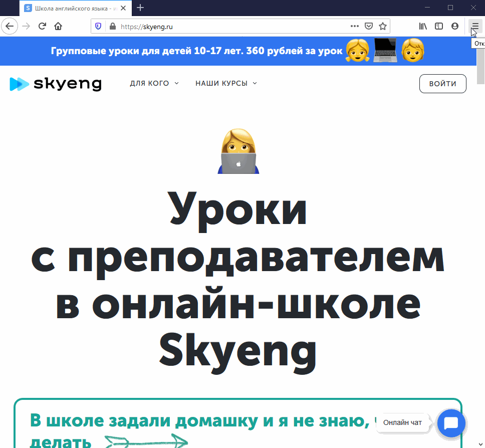Open a new browser tab

(x=140, y=8)
